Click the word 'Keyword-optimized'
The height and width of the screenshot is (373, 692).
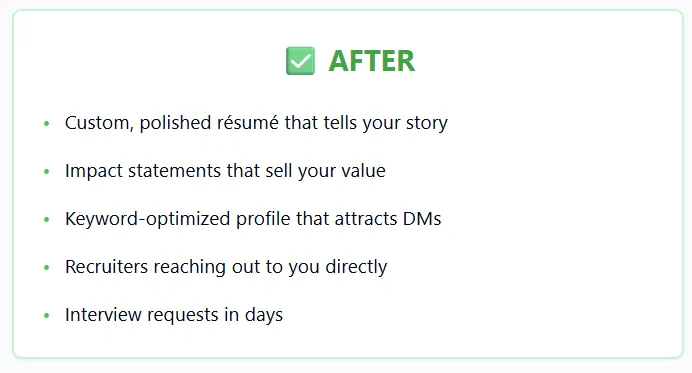click(148, 219)
